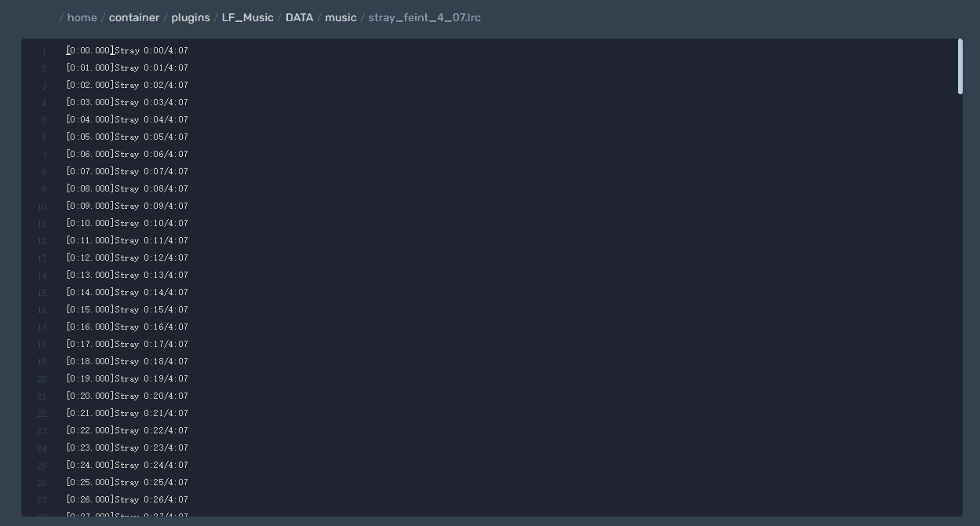Place cursor on line [0:00.000]Stray 0:00/4:07
This screenshot has height=526, width=980.
(127, 50)
